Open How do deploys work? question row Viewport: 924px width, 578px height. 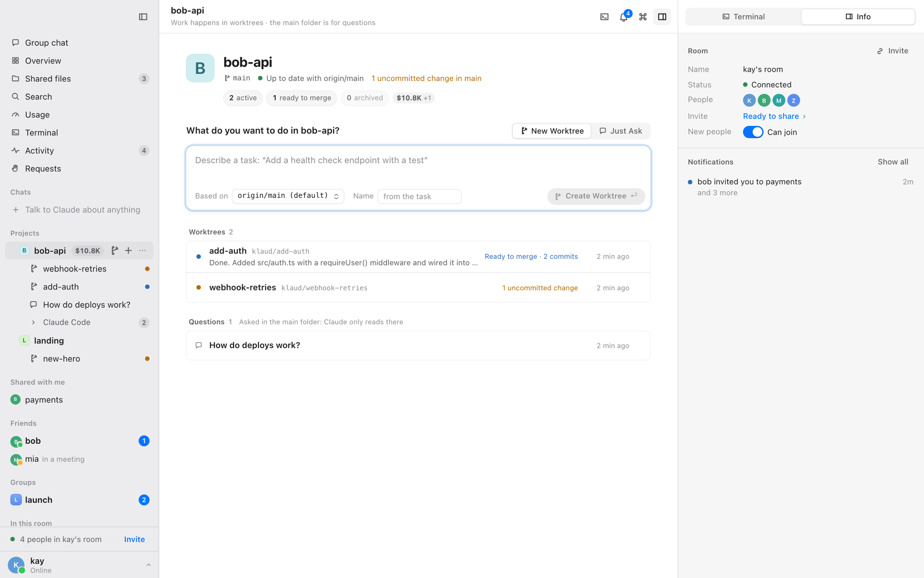coord(418,345)
